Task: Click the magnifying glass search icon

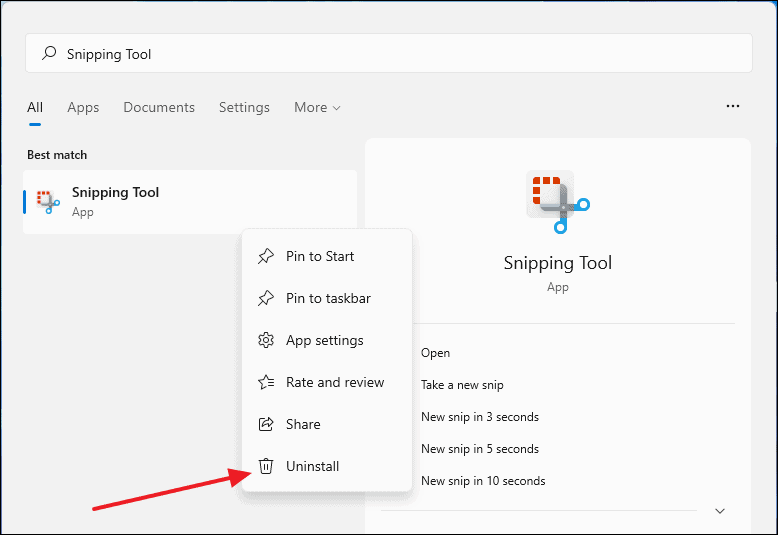Action: pyautogui.click(x=48, y=54)
